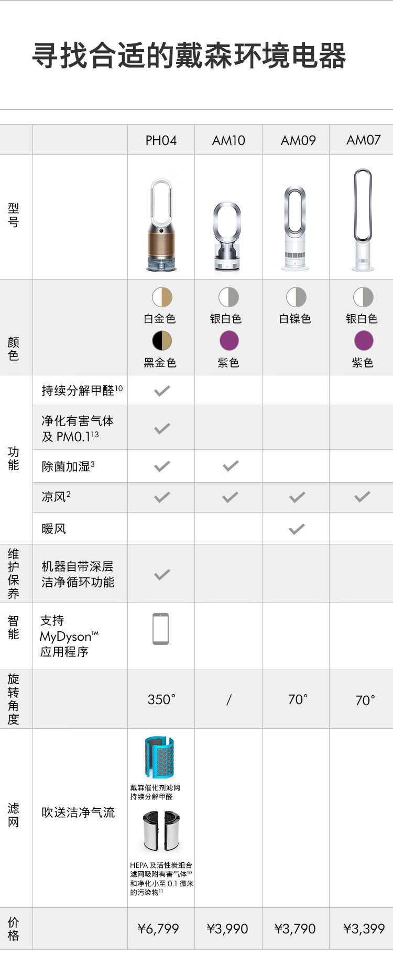Screen dimensions: 393x980
Task: Select the white-gold color swatch under PH04
Action: point(162,297)
